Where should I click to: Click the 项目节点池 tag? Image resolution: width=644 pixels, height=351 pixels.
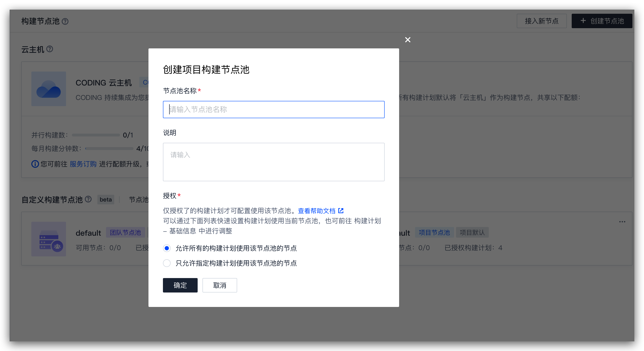coord(434,232)
